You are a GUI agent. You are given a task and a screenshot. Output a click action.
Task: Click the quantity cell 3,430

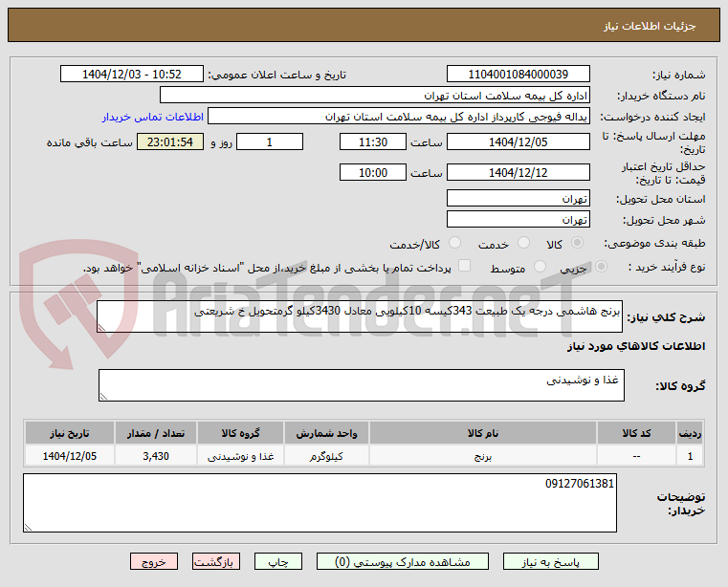[156, 456]
